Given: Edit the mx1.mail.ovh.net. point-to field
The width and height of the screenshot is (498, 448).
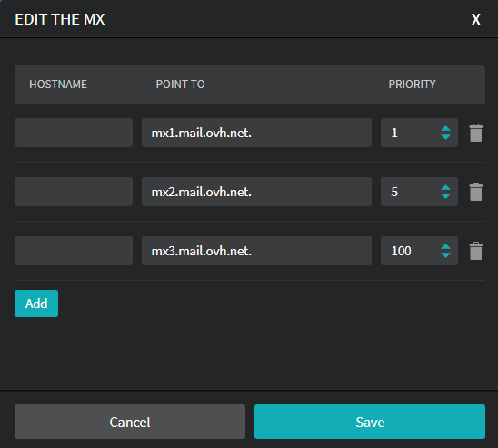Looking at the screenshot, I should pos(256,133).
